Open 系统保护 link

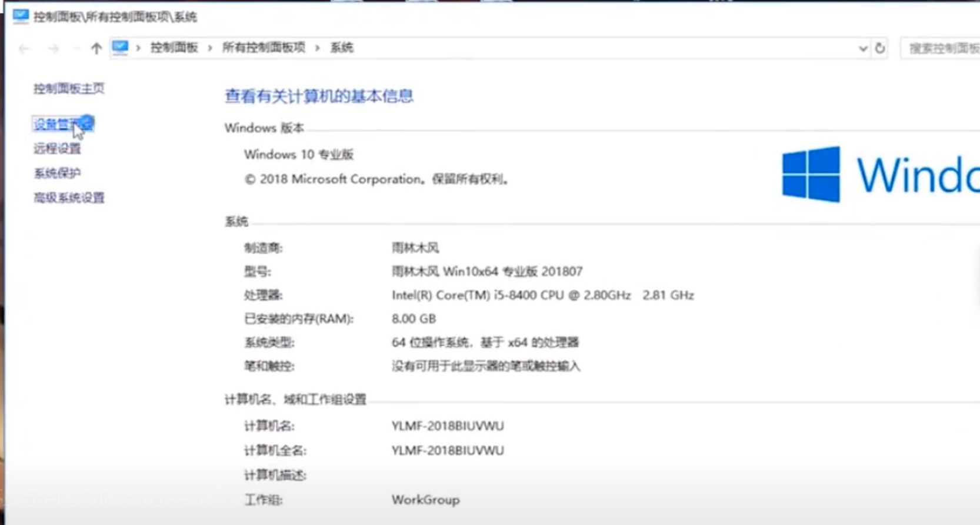point(57,173)
